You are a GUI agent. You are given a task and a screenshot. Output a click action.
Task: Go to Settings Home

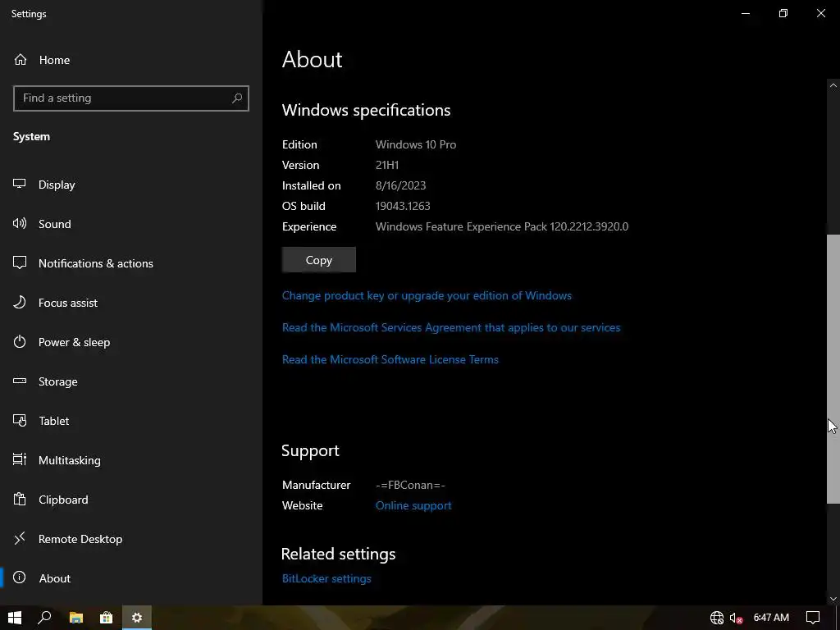pos(42,60)
